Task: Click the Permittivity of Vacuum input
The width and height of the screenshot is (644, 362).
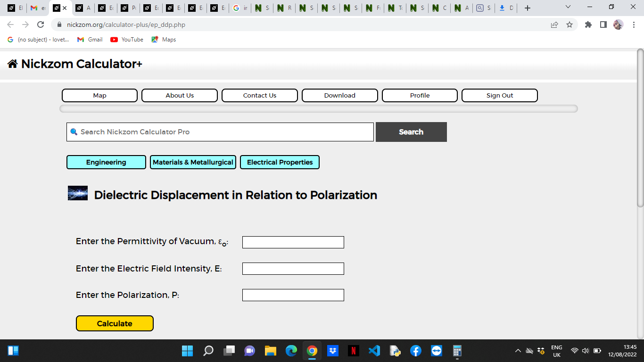Action: click(x=293, y=242)
